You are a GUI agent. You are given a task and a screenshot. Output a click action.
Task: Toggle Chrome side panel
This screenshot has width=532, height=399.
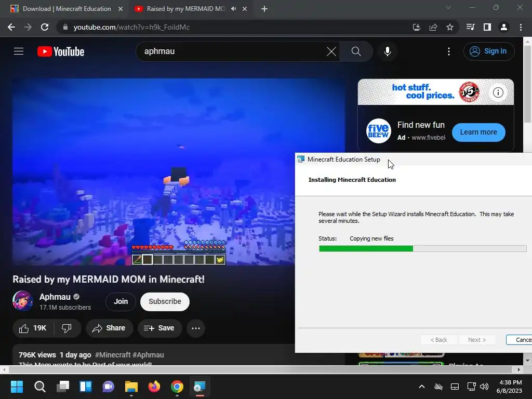[x=487, y=27]
